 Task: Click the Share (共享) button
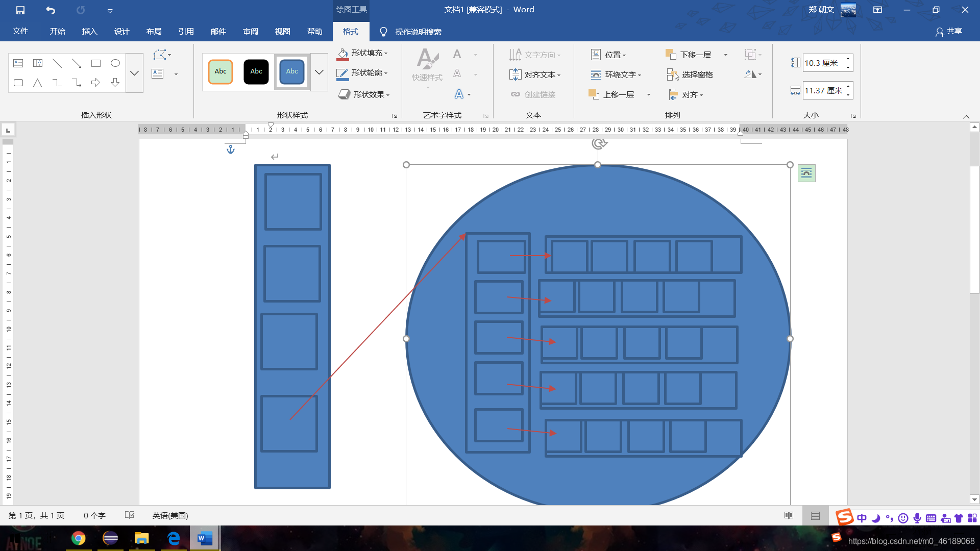(x=949, y=32)
